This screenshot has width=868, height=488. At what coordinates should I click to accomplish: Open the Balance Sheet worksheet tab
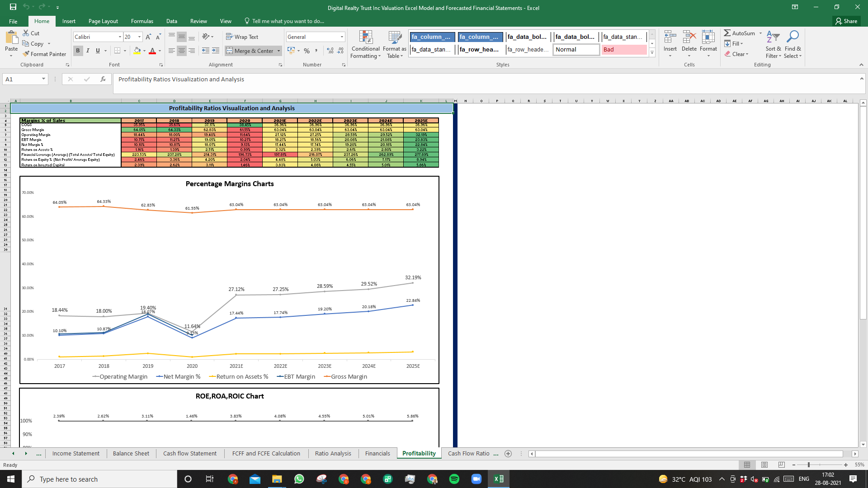point(131,453)
